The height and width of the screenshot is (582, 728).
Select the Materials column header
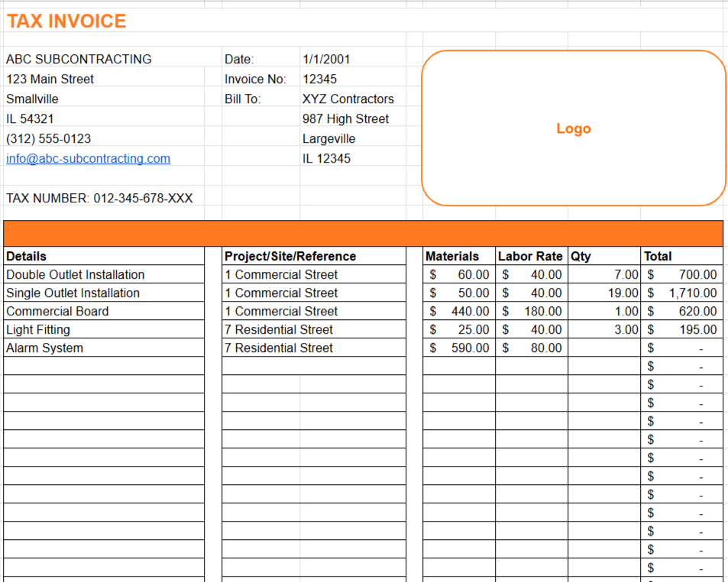(459, 256)
